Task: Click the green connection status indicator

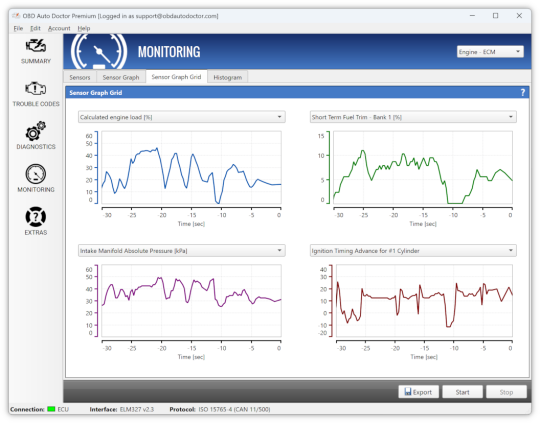Action: click(51, 409)
